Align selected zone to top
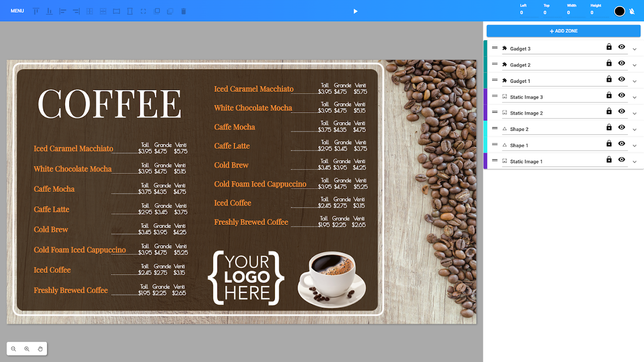 point(36,11)
